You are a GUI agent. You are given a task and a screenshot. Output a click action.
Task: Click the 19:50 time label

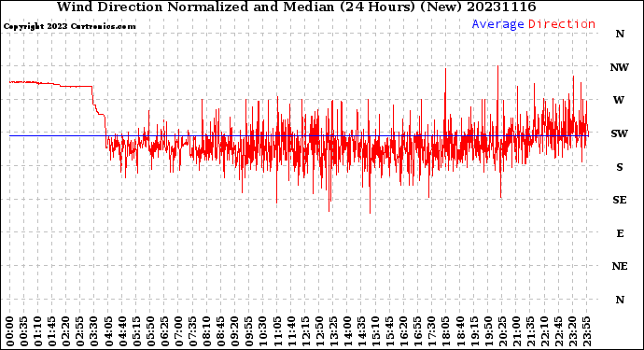tap(488, 331)
